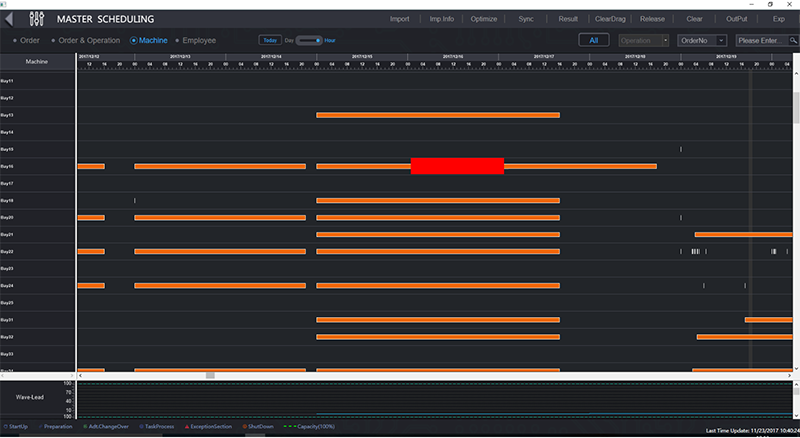
Task: Click the All filter button
Action: click(594, 40)
